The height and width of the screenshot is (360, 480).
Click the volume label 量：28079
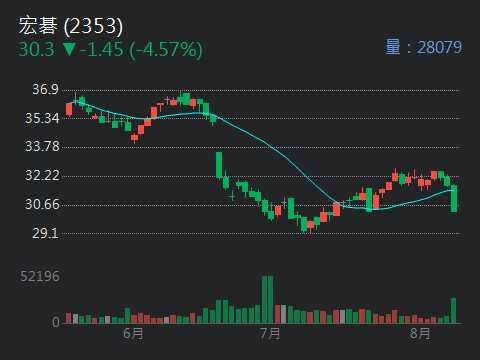coord(423,47)
